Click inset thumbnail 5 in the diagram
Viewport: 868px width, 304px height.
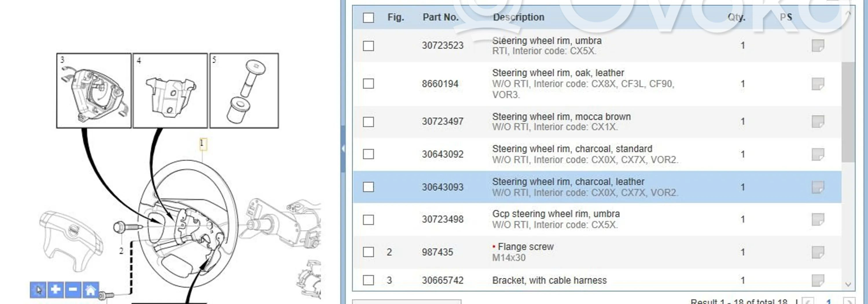(x=244, y=90)
